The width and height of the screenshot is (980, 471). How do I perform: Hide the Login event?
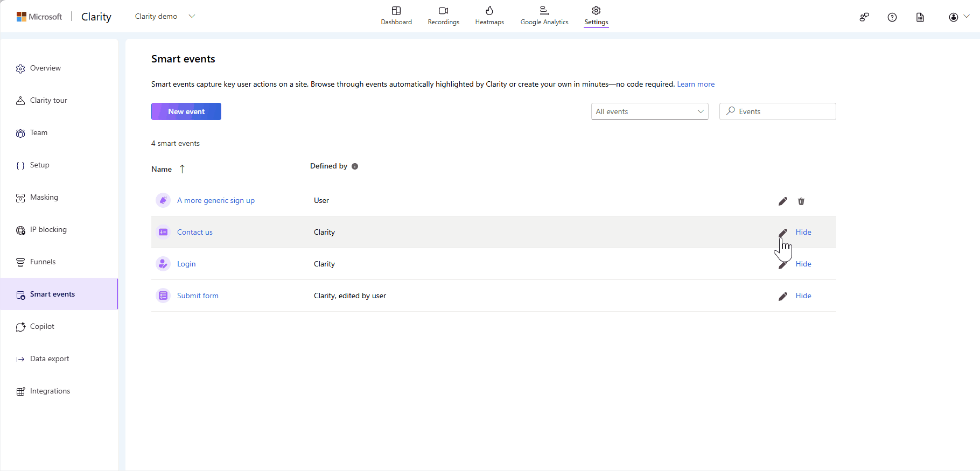pyautogui.click(x=803, y=264)
